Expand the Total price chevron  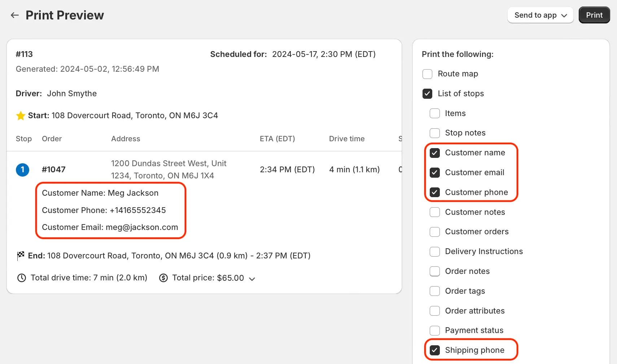tap(252, 279)
